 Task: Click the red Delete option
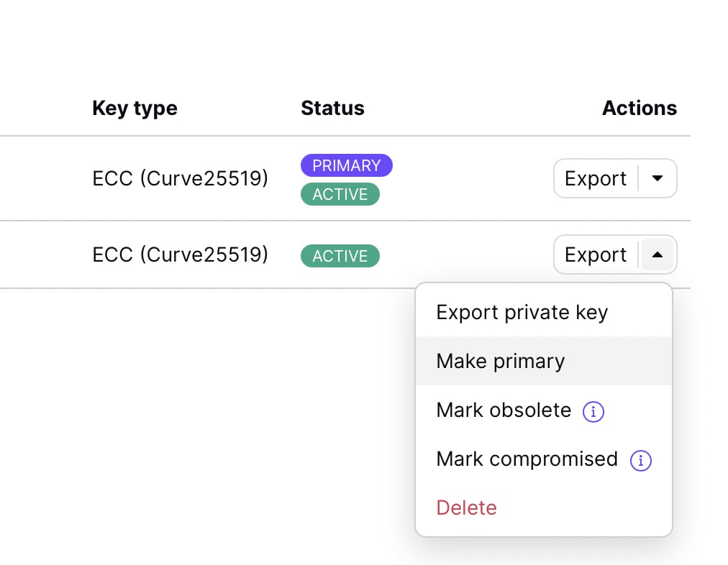[x=466, y=508]
